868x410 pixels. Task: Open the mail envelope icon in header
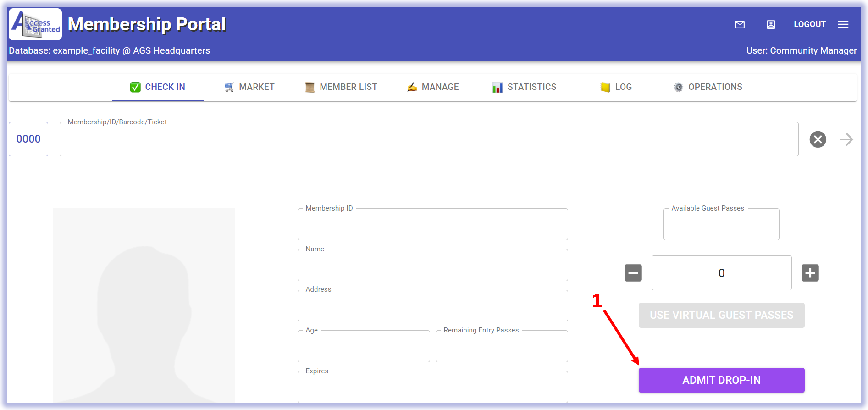click(x=740, y=24)
